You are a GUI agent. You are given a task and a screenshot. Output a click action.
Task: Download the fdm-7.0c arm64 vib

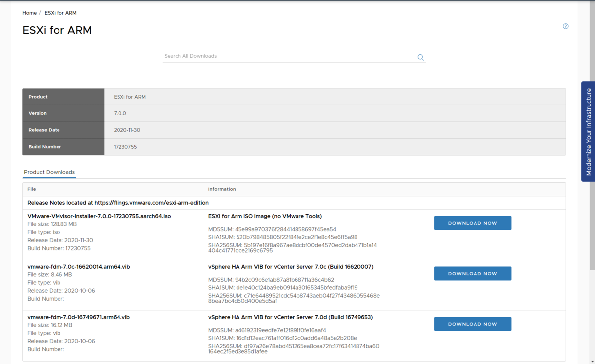click(x=473, y=274)
